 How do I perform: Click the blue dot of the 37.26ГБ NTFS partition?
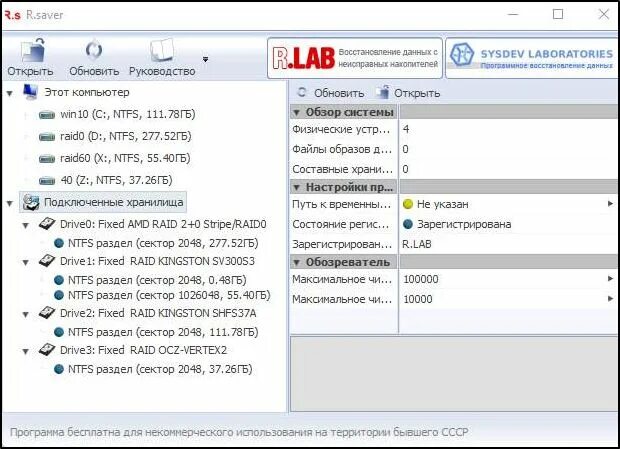(x=59, y=370)
